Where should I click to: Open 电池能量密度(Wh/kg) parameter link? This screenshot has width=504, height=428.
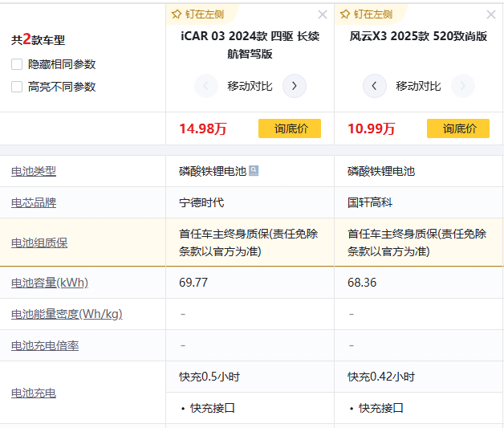[x=67, y=314]
